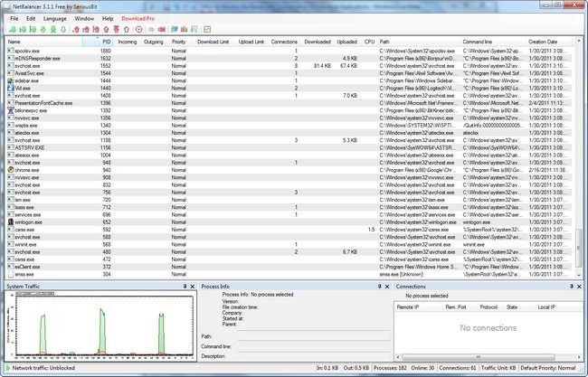This screenshot has height=377, width=588.
Task: Click the process list vertical scrollbar thumb
Action: (578, 248)
